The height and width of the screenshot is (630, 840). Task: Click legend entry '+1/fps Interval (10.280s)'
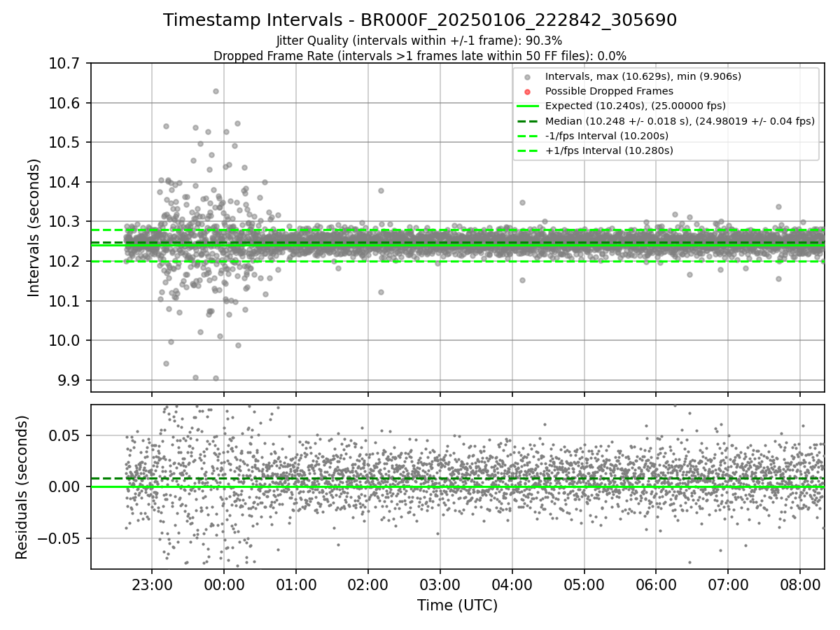[x=609, y=150]
